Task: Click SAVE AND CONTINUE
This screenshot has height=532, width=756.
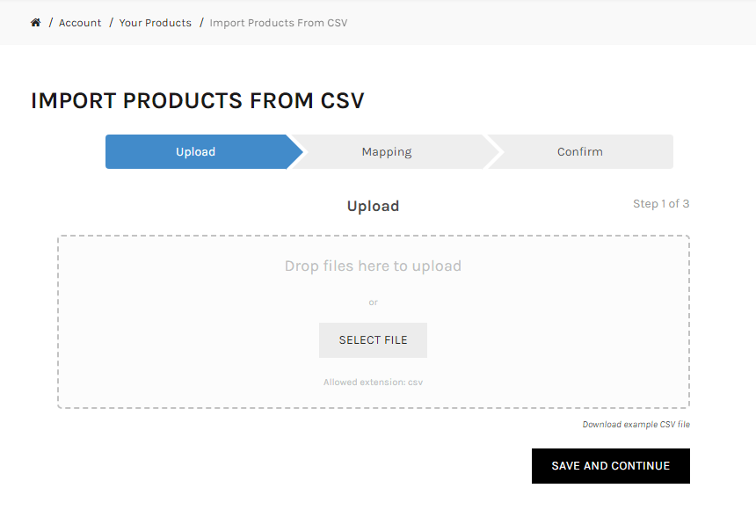Action: click(x=611, y=466)
